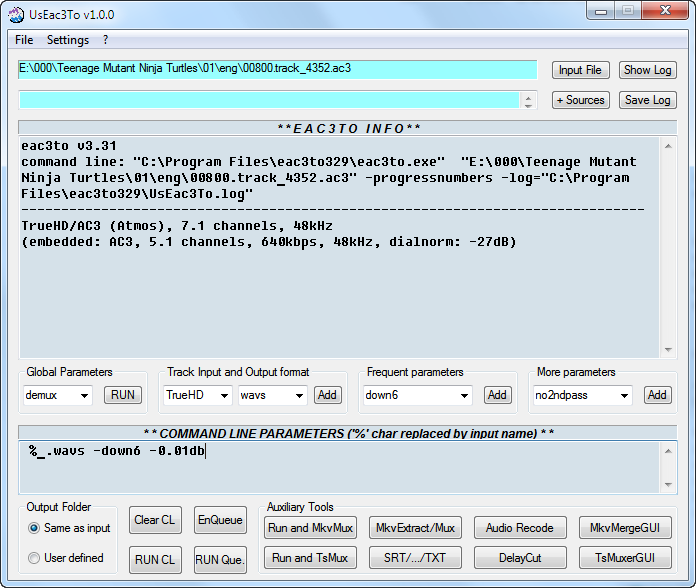Click the EAC3TO info scrollbar down arrow
696x588 pixels.
[668, 350]
